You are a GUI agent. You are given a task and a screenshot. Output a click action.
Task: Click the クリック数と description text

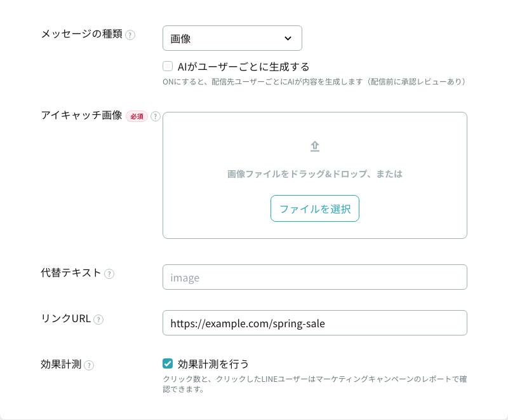[x=315, y=384]
